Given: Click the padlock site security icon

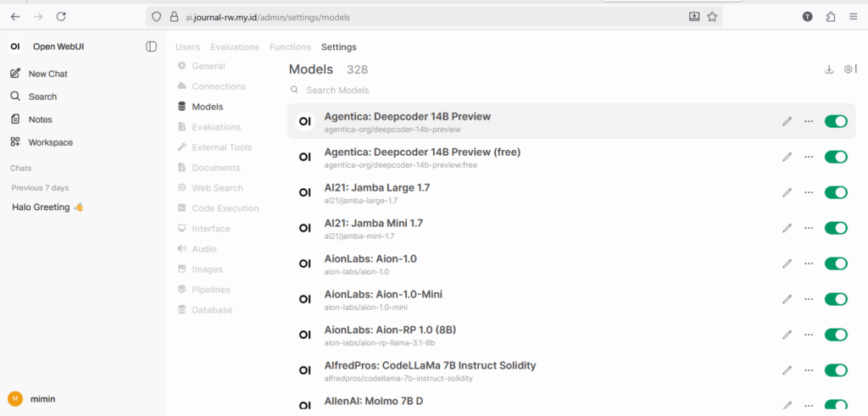Looking at the screenshot, I should pos(175,17).
